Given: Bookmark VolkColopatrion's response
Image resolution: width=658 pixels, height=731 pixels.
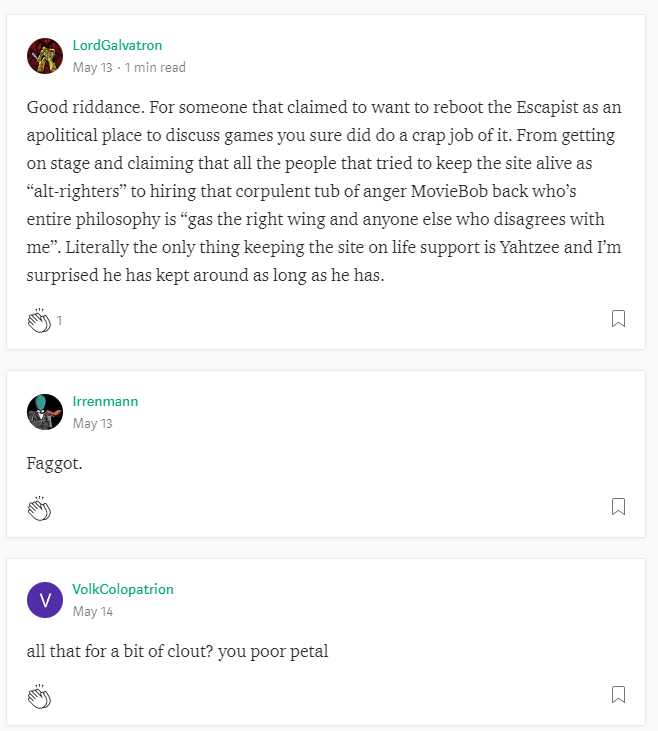Looking at the screenshot, I should [x=618, y=695].
